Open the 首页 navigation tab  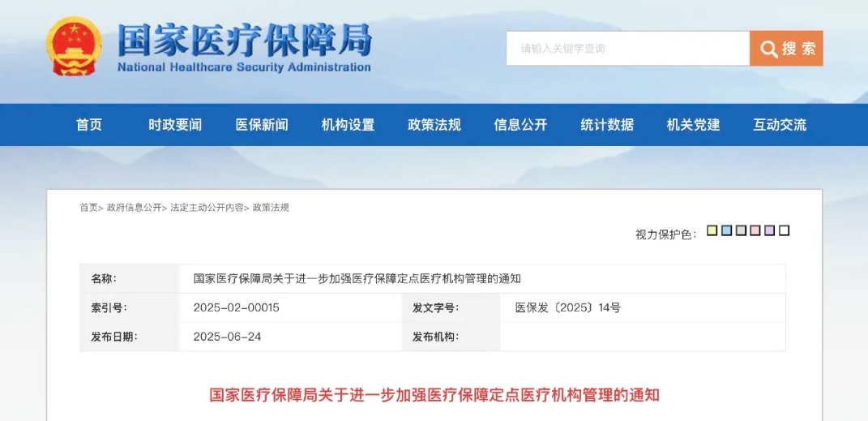point(89,125)
